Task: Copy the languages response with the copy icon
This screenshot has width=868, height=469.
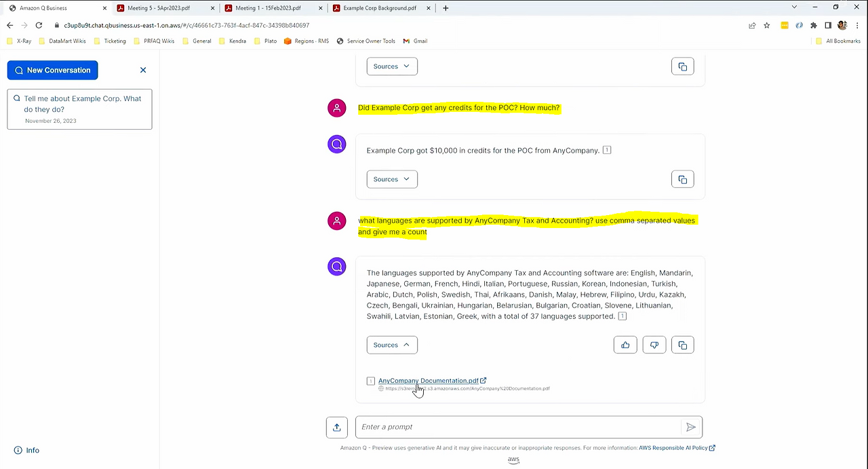Action: tap(683, 345)
